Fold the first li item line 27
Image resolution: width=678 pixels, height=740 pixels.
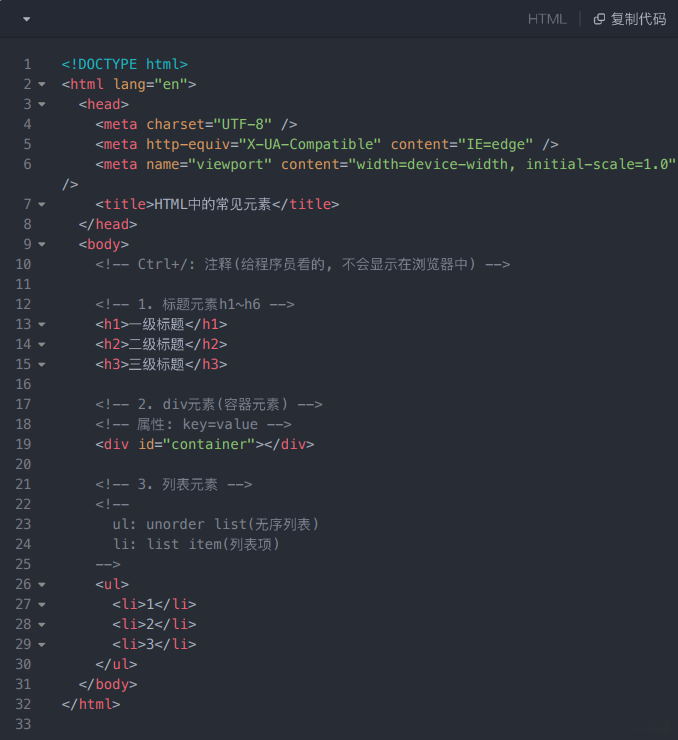(x=42, y=604)
